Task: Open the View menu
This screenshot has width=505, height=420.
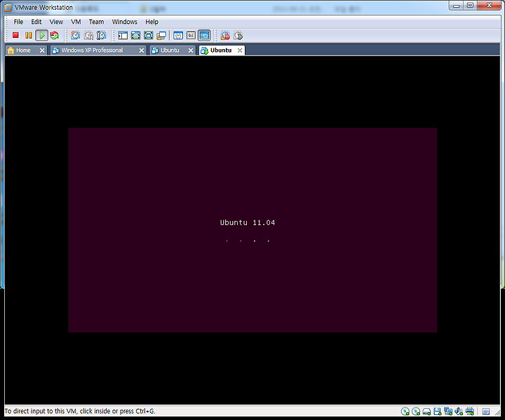Action: pos(56,22)
